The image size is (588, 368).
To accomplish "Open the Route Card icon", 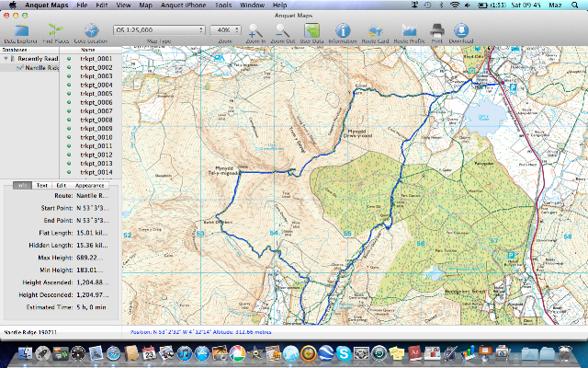I will 375,30.
